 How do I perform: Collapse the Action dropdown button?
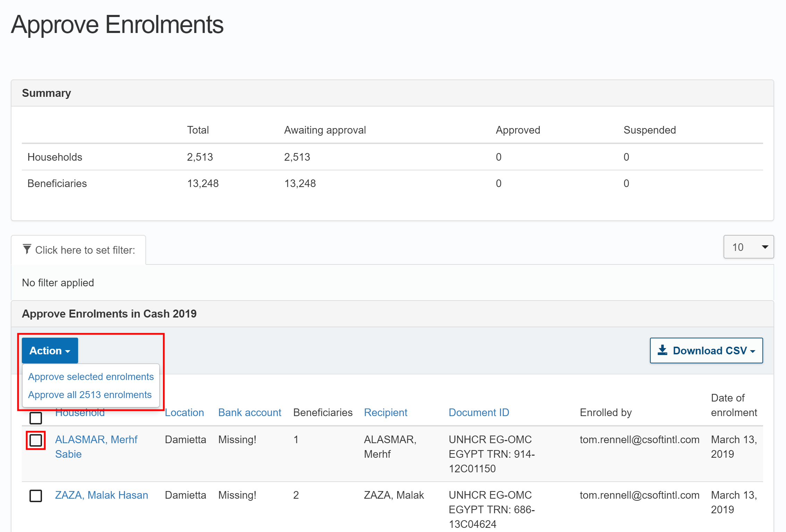coord(50,351)
